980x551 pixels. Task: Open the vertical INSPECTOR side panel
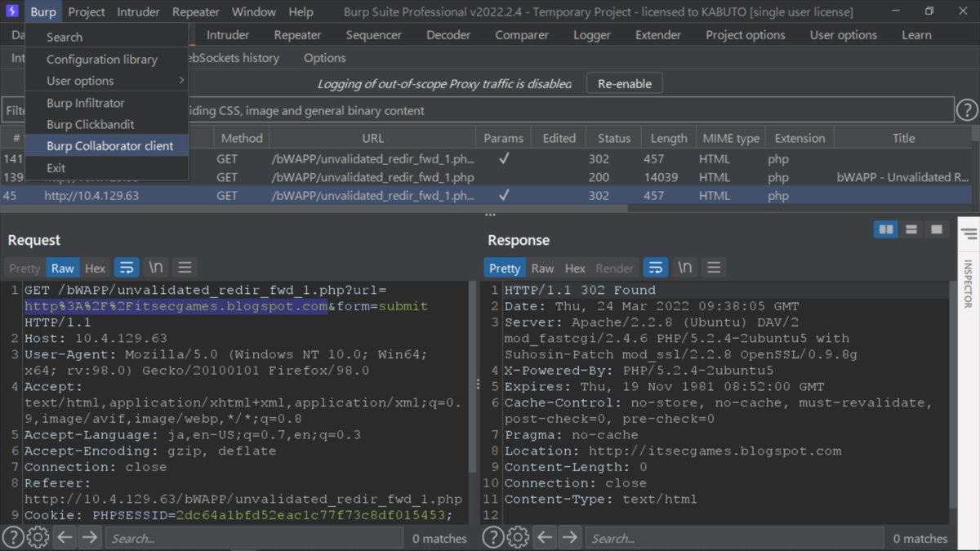pyautogui.click(x=969, y=284)
